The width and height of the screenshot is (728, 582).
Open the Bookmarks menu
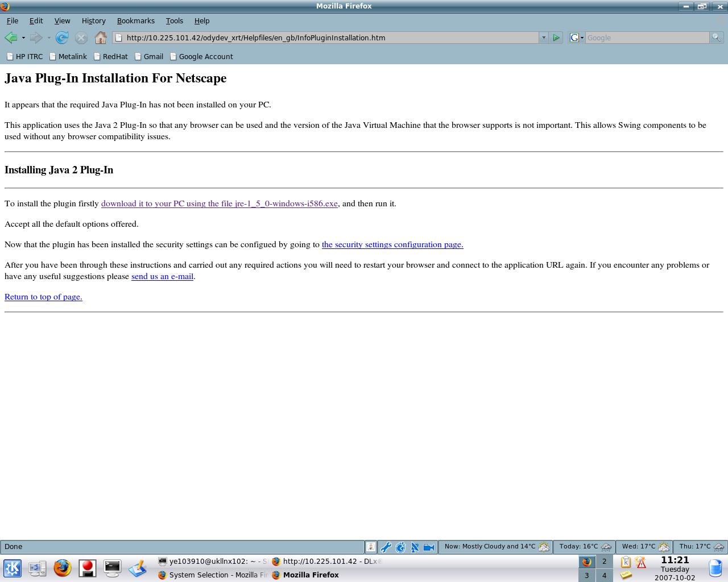click(x=135, y=20)
